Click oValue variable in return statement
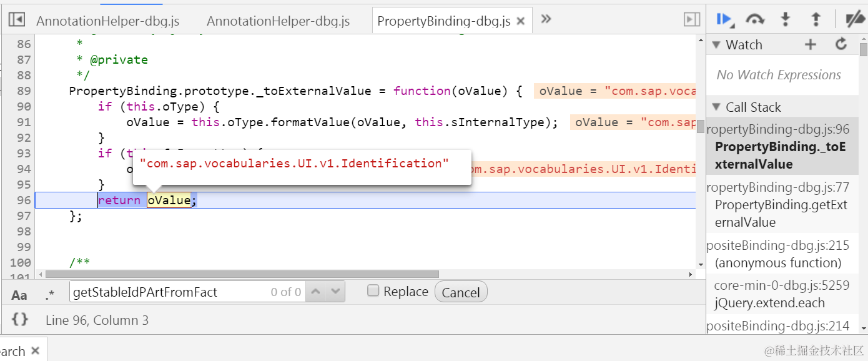The image size is (868, 361). pyautogui.click(x=169, y=200)
